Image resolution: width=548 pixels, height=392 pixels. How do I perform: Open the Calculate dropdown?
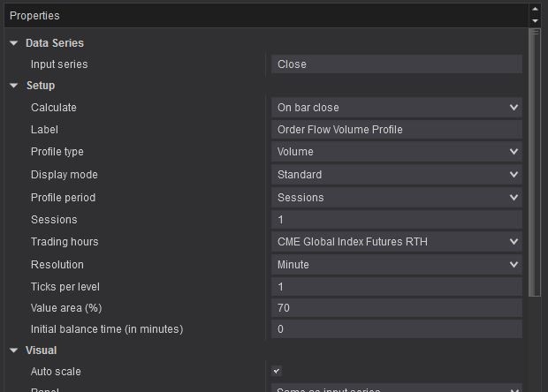point(396,108)
